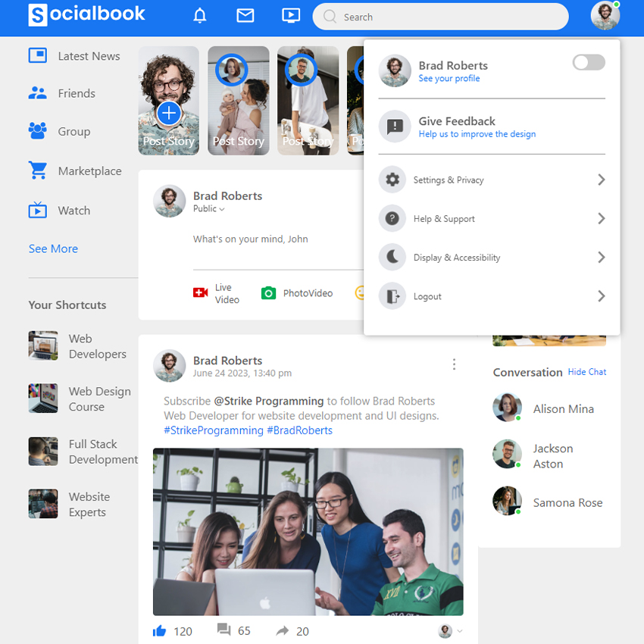Click the #BradRoberts hashtag
This screenshot has width=644, height=644.
click(x=299, y=430)
